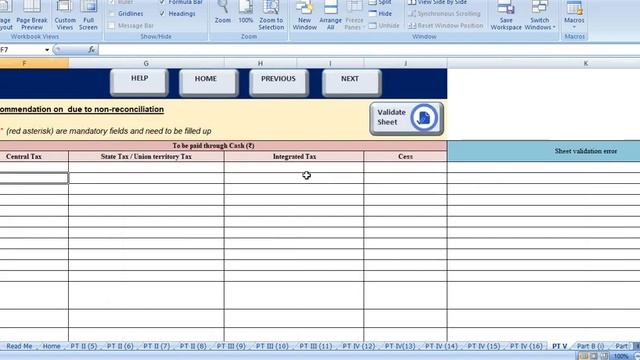Click the 'Cess' column header
Screen dimensions: 640x360
click(x=405, y=156)
